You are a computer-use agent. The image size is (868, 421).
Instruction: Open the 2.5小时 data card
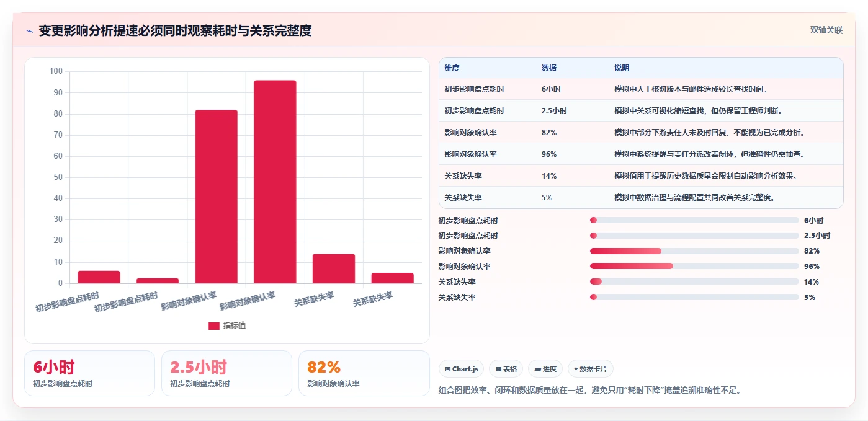(x=226, y=373)
